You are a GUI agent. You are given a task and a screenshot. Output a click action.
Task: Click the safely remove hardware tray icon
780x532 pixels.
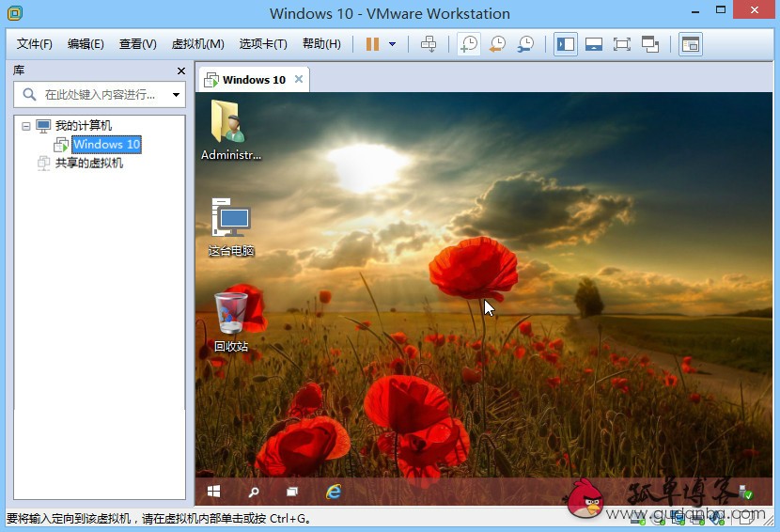pos(745,493)
